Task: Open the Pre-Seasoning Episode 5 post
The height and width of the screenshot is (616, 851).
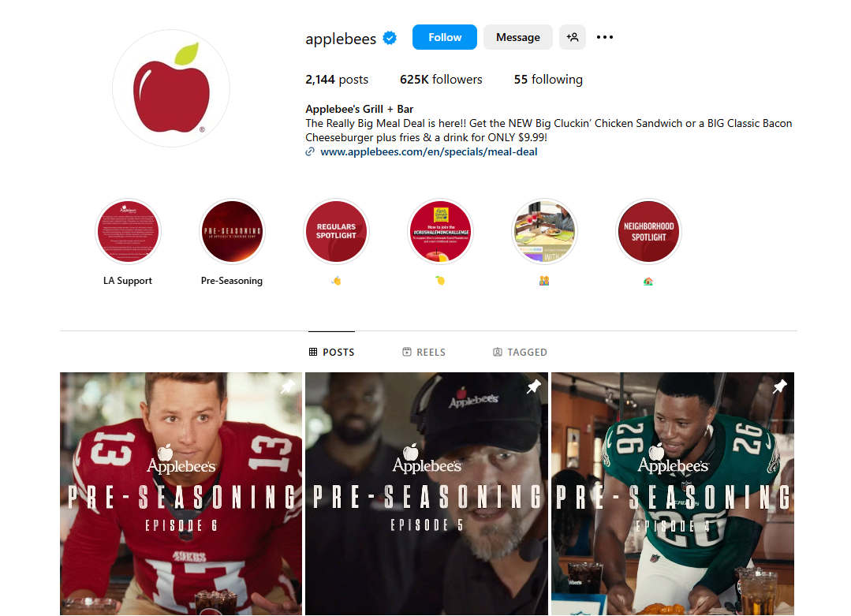Action: coord(427,493)
